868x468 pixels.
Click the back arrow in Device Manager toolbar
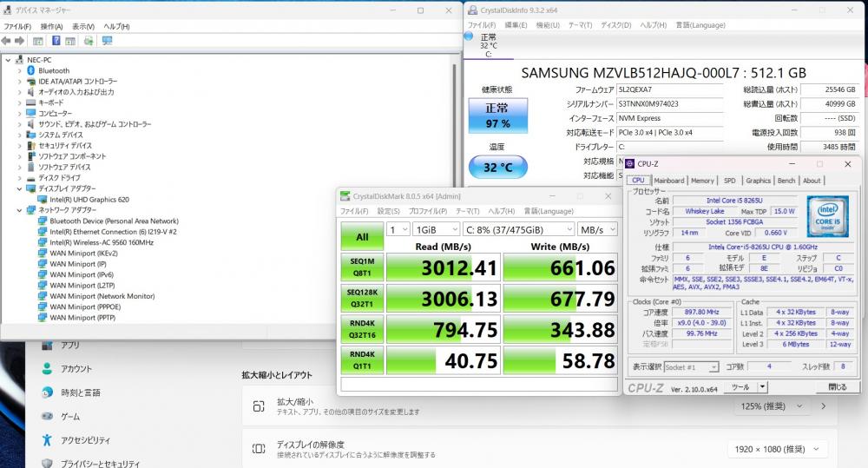click(x=6, y=41)
